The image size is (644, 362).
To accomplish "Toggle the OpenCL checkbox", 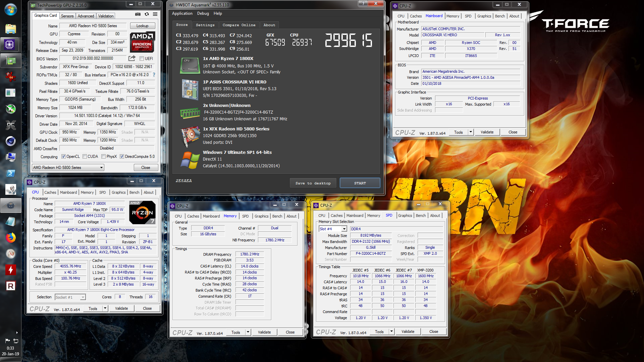I will click(63, 157).
